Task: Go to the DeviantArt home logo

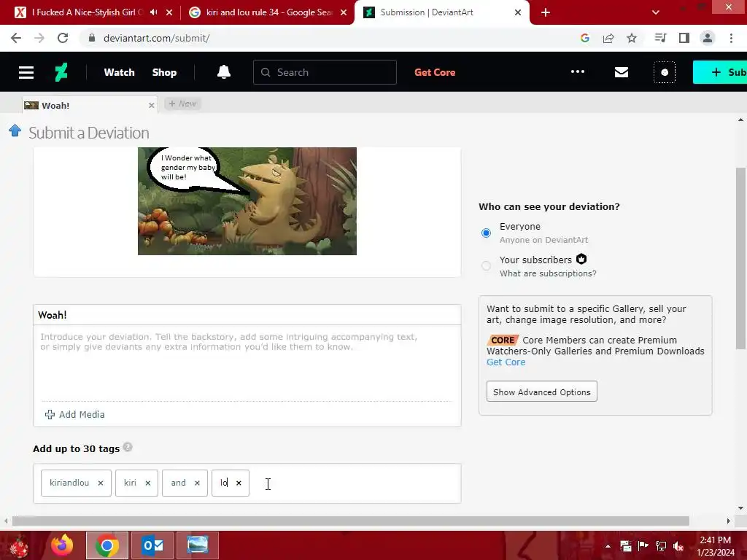Action: (x=61, y=72)
